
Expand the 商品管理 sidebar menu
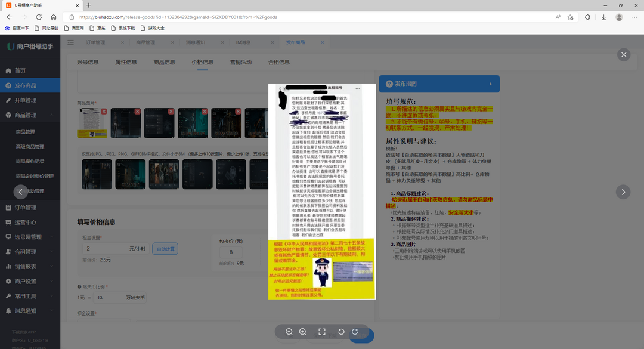tap(30, 115)
